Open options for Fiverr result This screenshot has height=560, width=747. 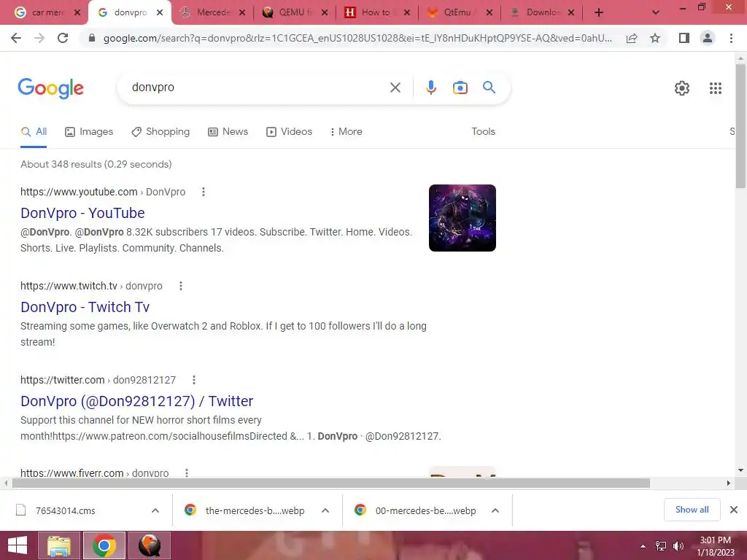coord(187,472)
